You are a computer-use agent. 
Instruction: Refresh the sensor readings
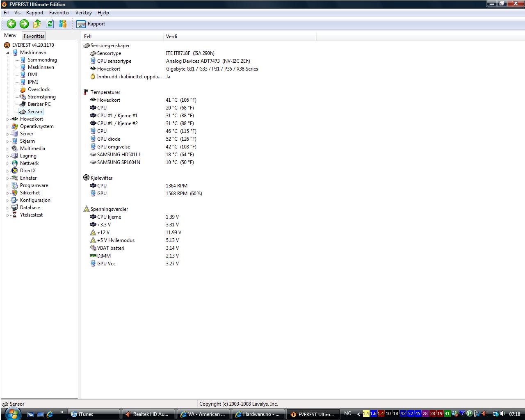pyautogui.click(x=50, y=24)
